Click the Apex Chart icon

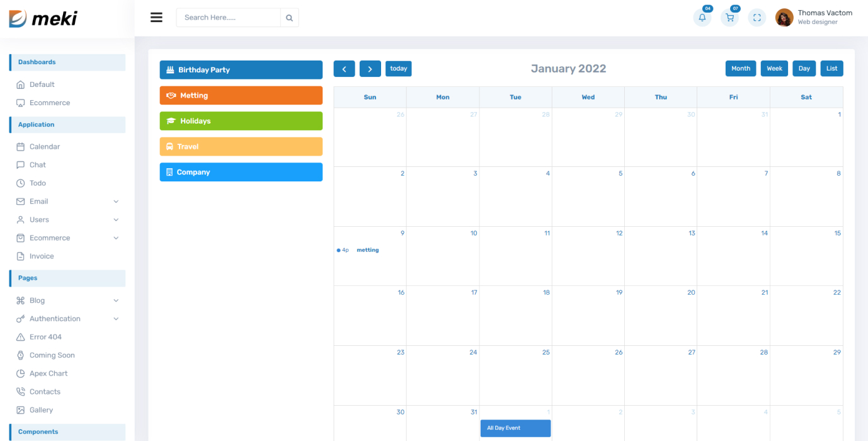[21, 373]
